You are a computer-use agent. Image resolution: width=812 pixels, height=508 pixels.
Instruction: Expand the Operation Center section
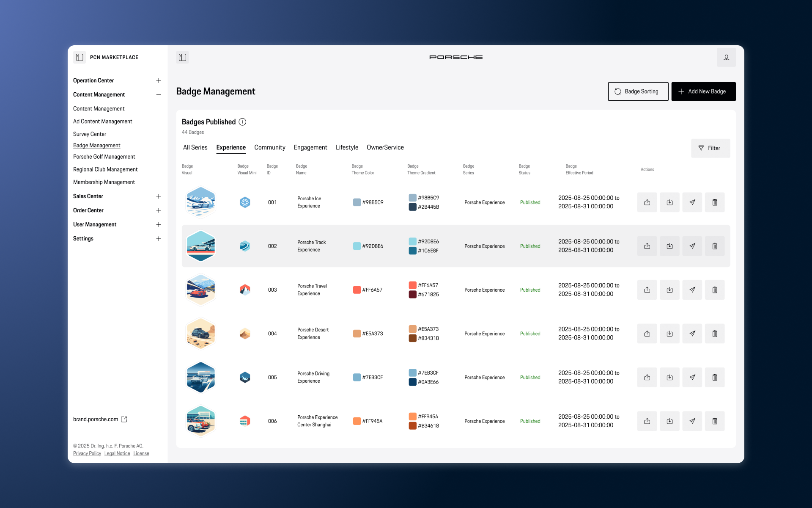pyautogui.click(x=159, y=80)
